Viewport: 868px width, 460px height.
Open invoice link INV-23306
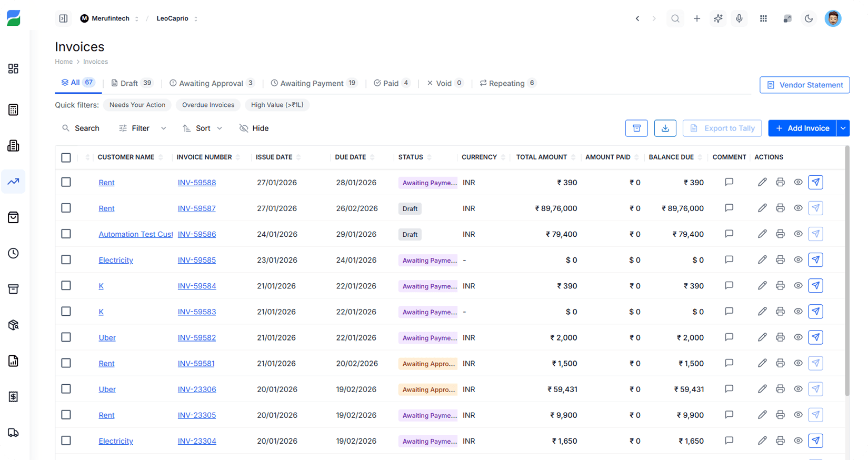tap(197, 389)
